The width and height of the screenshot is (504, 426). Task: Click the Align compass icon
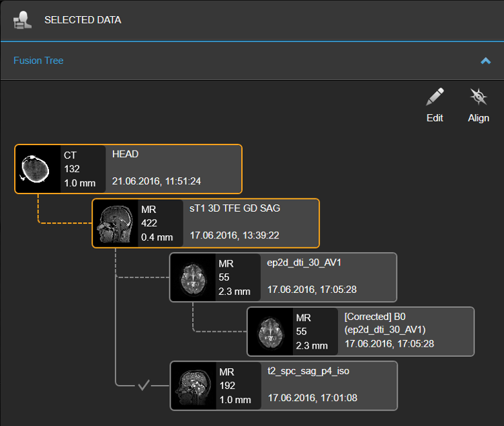[x=478, y=97]
